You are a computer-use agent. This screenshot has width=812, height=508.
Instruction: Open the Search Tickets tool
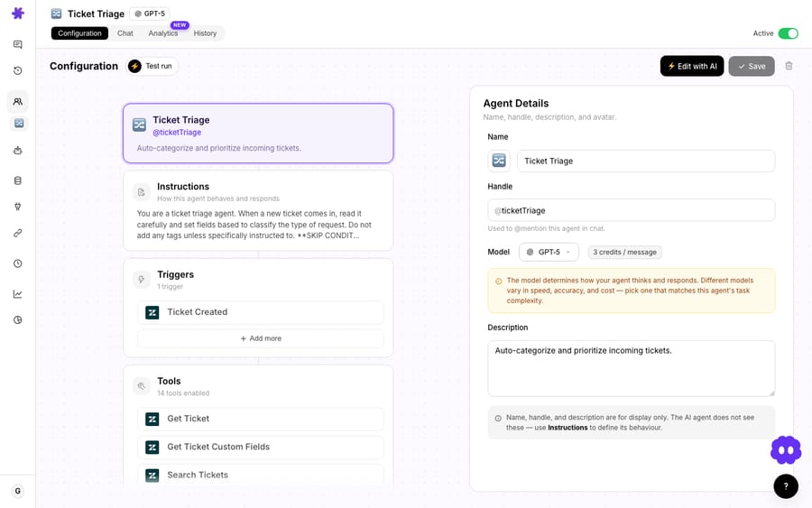click(261, 475)
